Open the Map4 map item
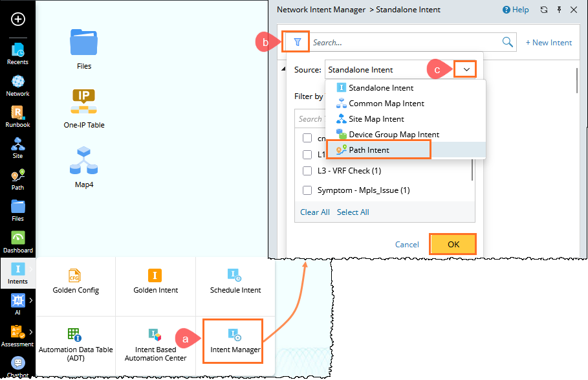Viewport: 588px width, 380px height. [83, 167]
